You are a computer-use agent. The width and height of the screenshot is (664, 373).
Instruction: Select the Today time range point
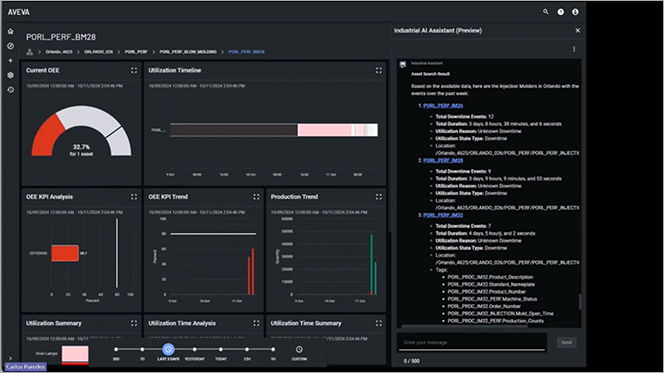(x=221, y=349)
